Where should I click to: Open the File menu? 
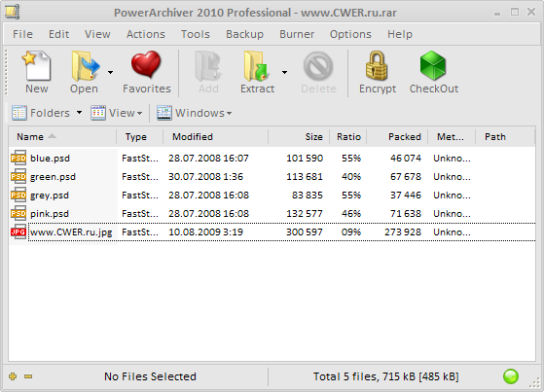[22, 34]
